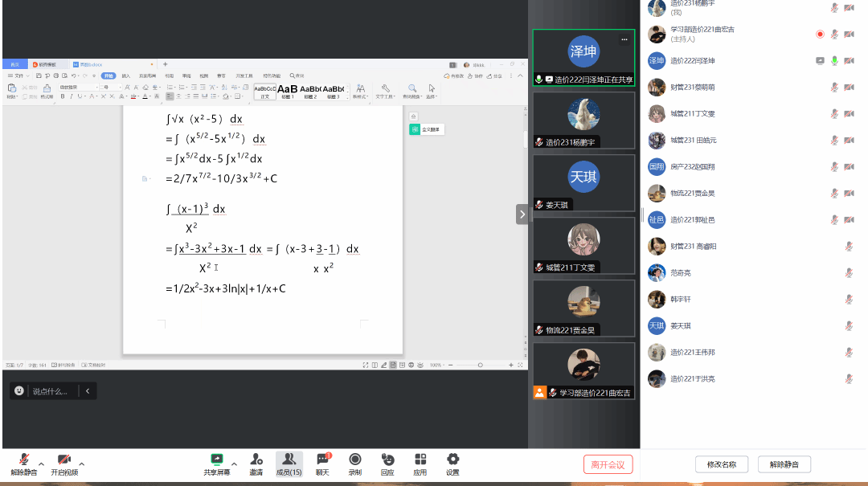Open the Reactions menu
This screenshot has height=486, width=868.
point(387,464)
